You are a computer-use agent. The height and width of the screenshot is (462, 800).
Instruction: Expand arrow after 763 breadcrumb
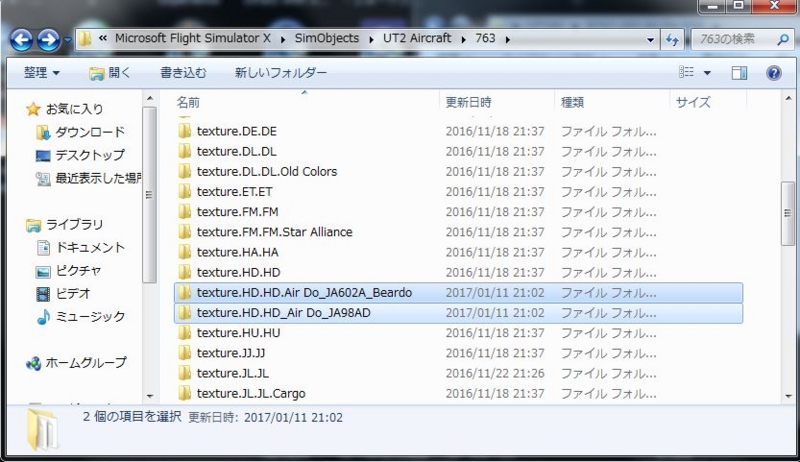coord(508,39)
